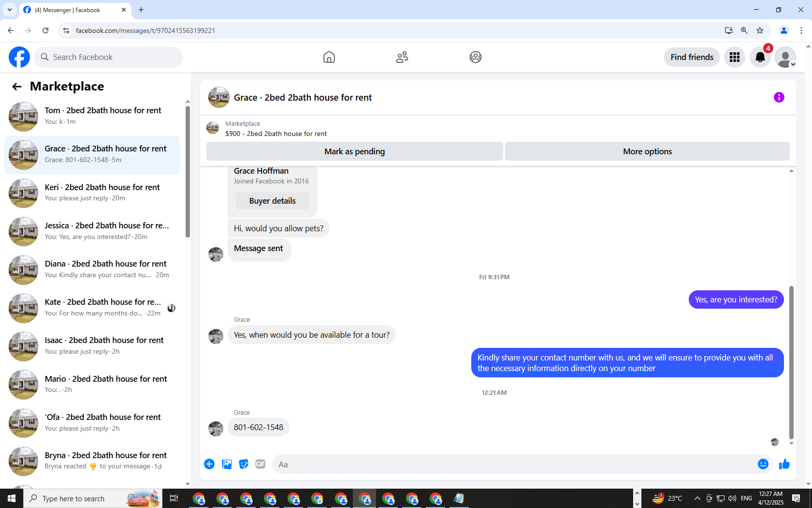Screen dimensions: 812x508
Task: Open the Notifications bell
Action: point(760,57)
